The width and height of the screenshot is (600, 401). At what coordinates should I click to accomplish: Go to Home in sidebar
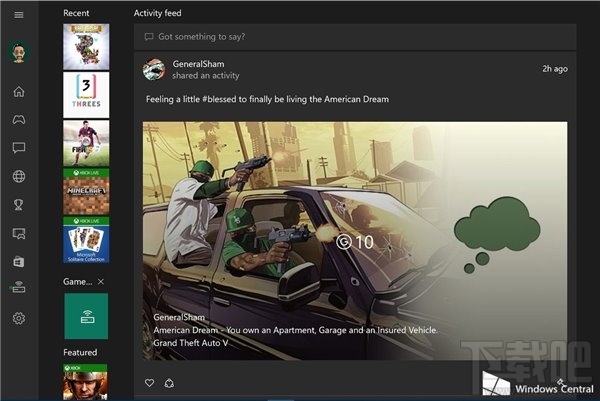coord(18,92)
